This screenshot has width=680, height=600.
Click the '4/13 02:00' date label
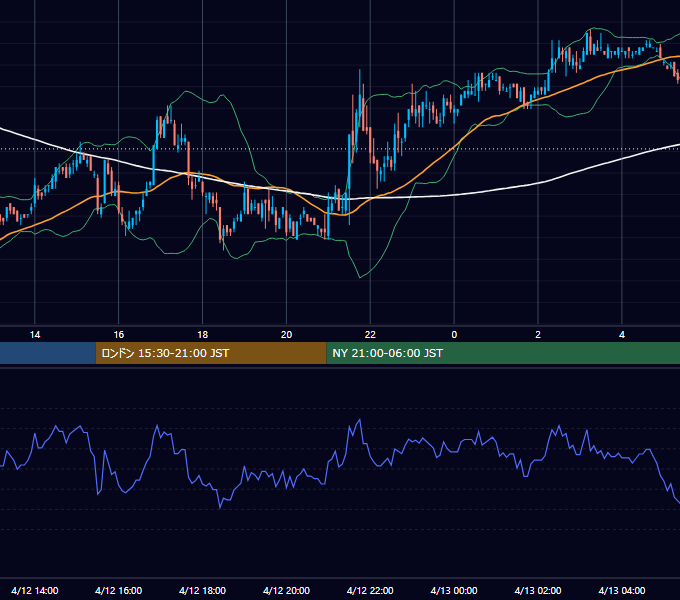(x=538, y=590)
